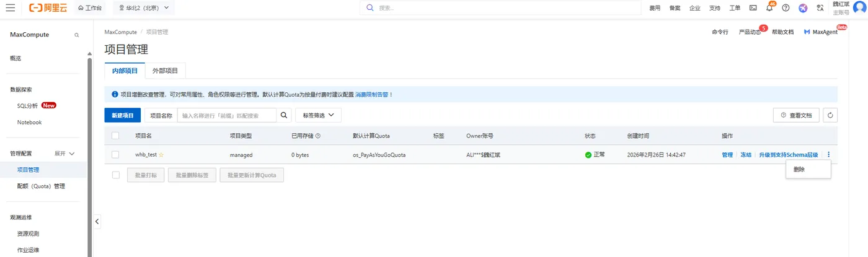868x257 pixels.
Task: Star the whb_test project as favorite
Action: tap(161, 155)
